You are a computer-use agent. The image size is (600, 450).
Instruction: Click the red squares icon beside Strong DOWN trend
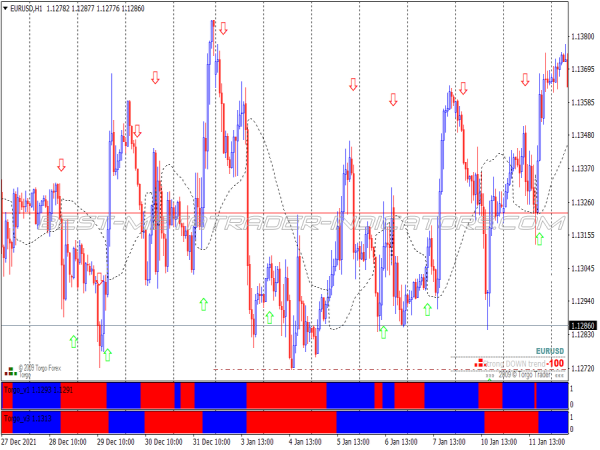click(479, 363)
